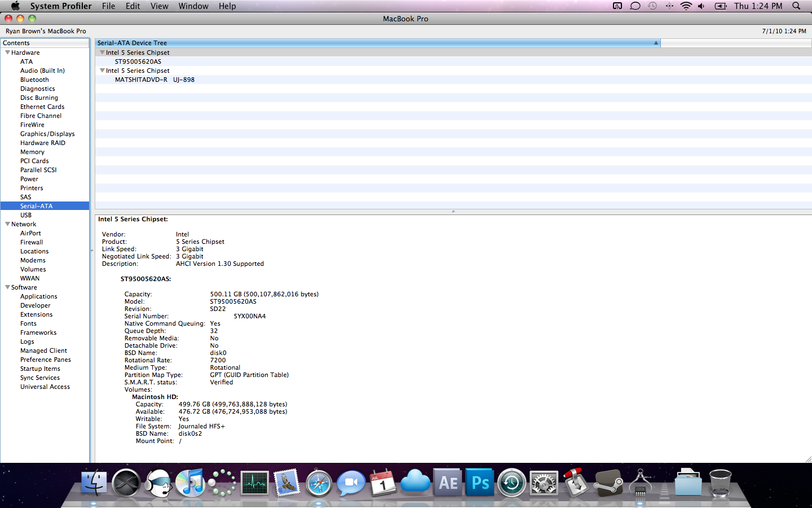This screenshot has height=508, width=812.
Task: Open Finder from the Dock
Action: [94, 483]
